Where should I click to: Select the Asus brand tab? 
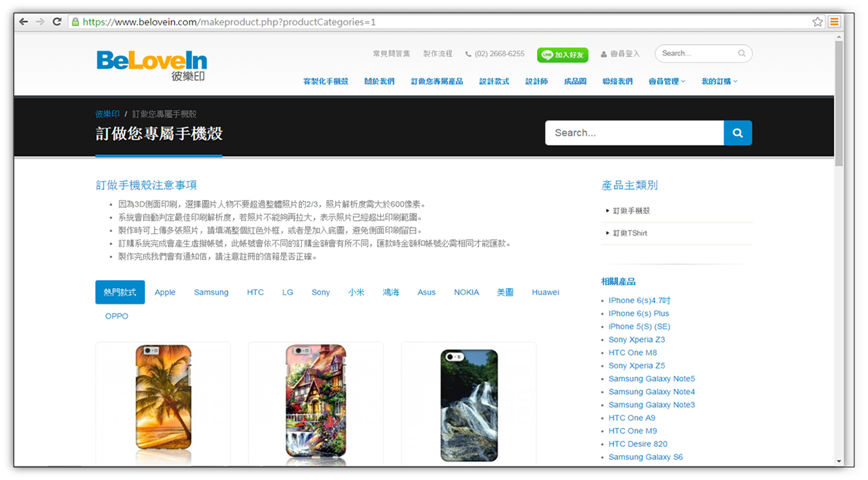pyautogui.click(x=427, y=292)
